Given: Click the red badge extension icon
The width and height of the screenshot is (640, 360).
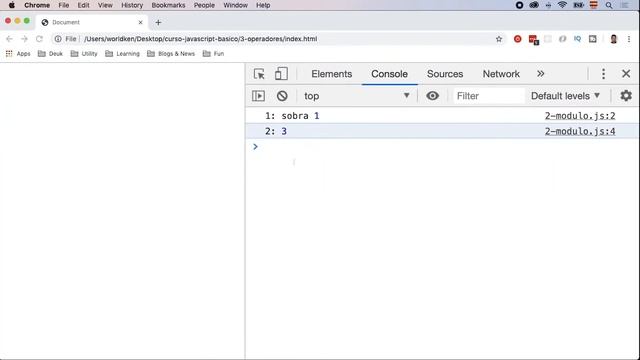Looking at the screenshot, I should 533,39.
